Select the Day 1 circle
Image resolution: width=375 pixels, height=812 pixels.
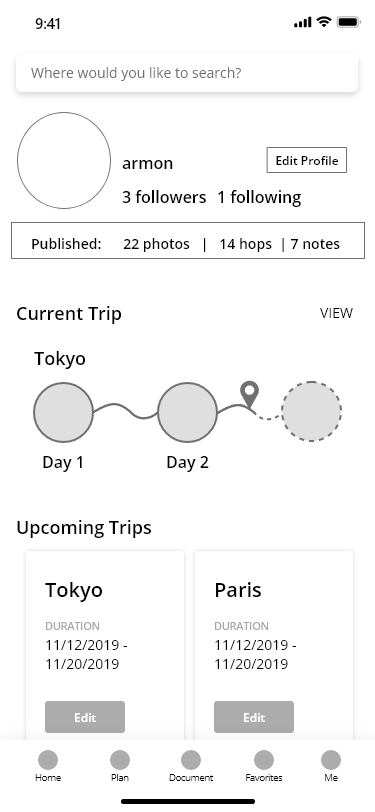click(63, 412)
